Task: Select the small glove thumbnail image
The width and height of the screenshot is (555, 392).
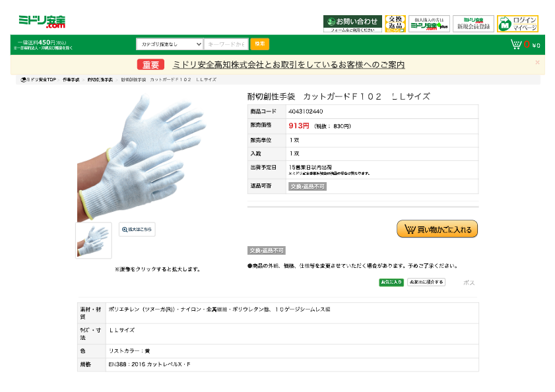Action: click(94, 240)
